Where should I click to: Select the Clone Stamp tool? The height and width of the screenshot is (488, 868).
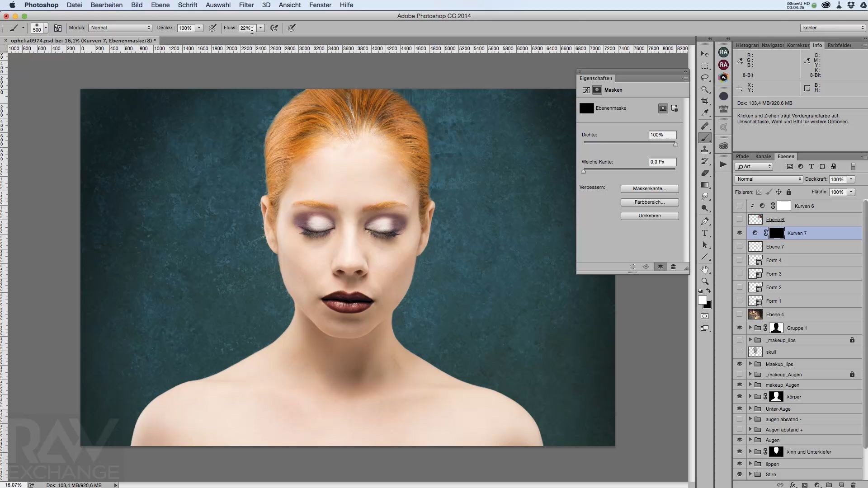pyautogui.click(x=705, y=150)
